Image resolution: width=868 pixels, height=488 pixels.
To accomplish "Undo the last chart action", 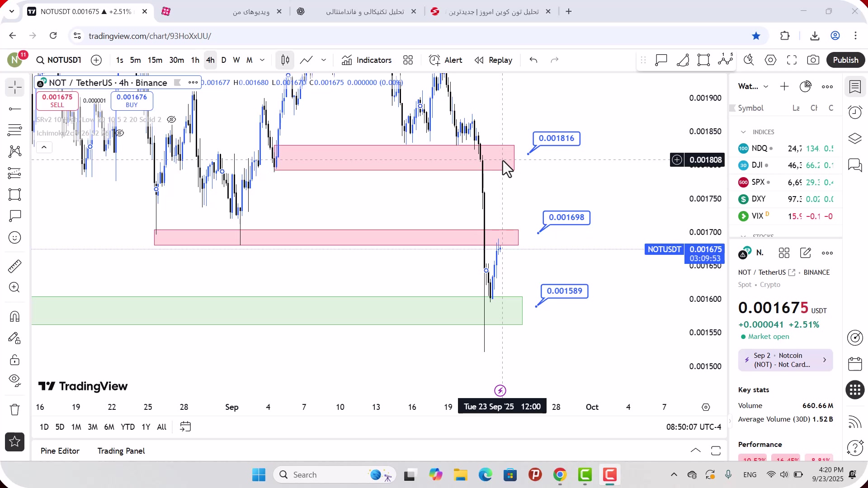I will coord(533,60).
